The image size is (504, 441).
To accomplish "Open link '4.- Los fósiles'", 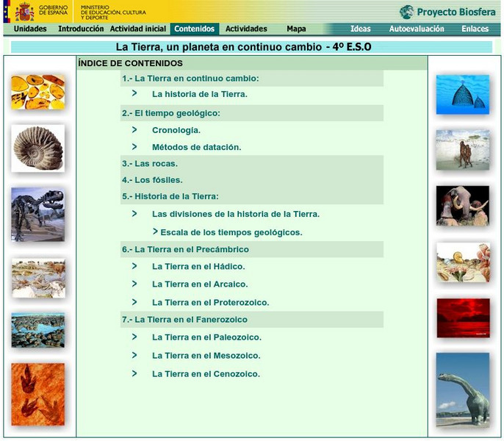I will point(152,180).
